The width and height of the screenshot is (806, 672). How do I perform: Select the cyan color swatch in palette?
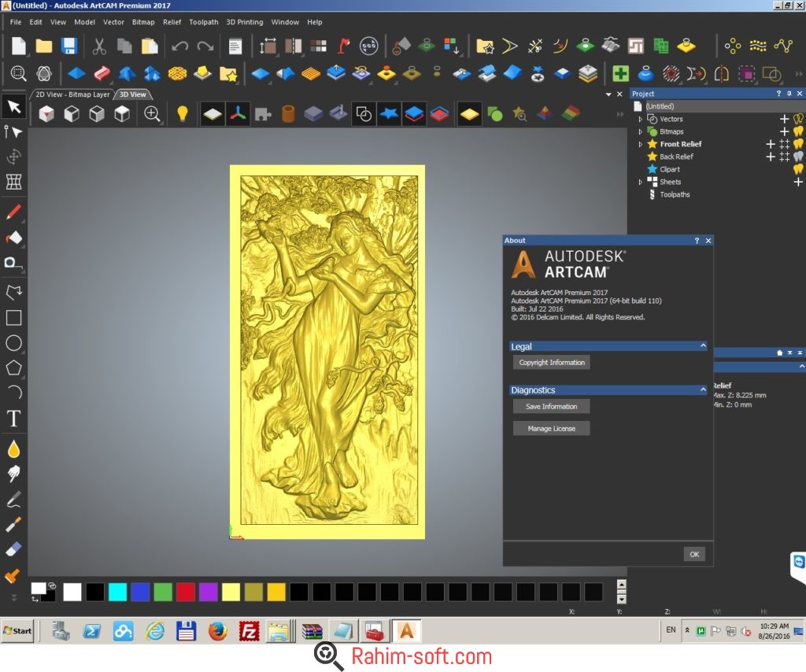[118, 592]
